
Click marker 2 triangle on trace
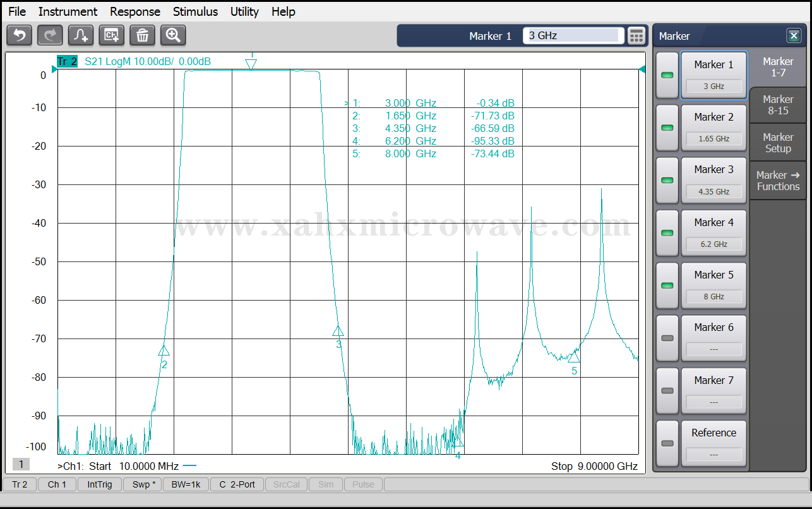[164, 350]
